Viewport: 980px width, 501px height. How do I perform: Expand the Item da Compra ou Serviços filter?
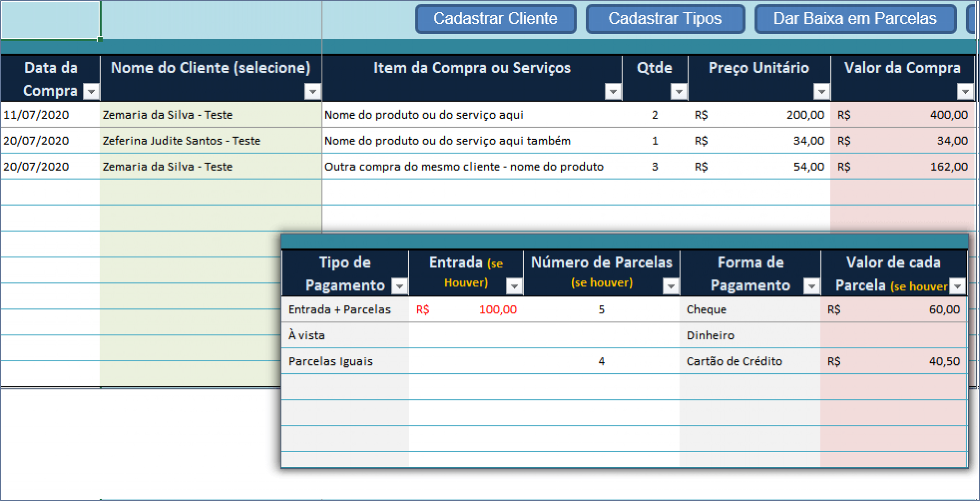tap(612, 91)
